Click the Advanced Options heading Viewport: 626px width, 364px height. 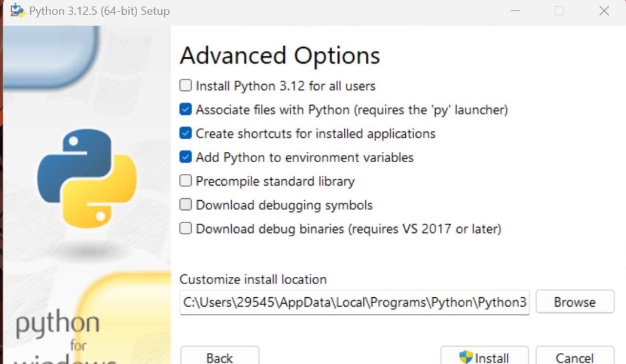280,56
